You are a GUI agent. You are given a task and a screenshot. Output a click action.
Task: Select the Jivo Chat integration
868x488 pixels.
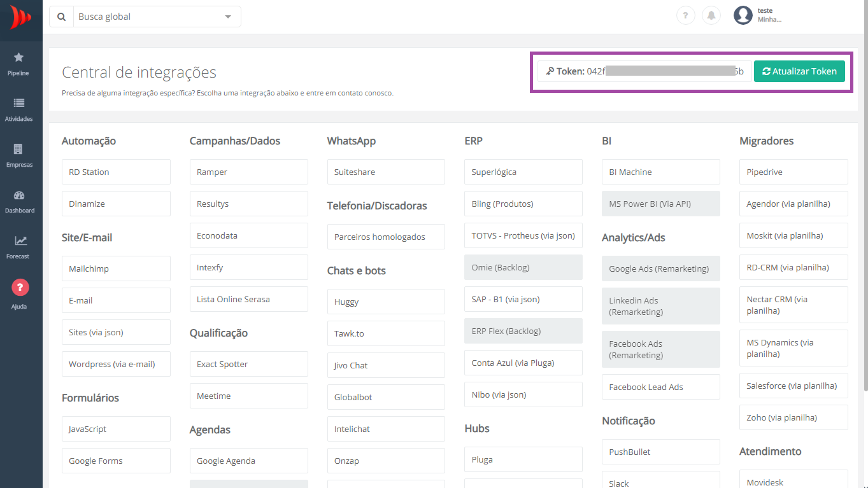coord(386,365)
